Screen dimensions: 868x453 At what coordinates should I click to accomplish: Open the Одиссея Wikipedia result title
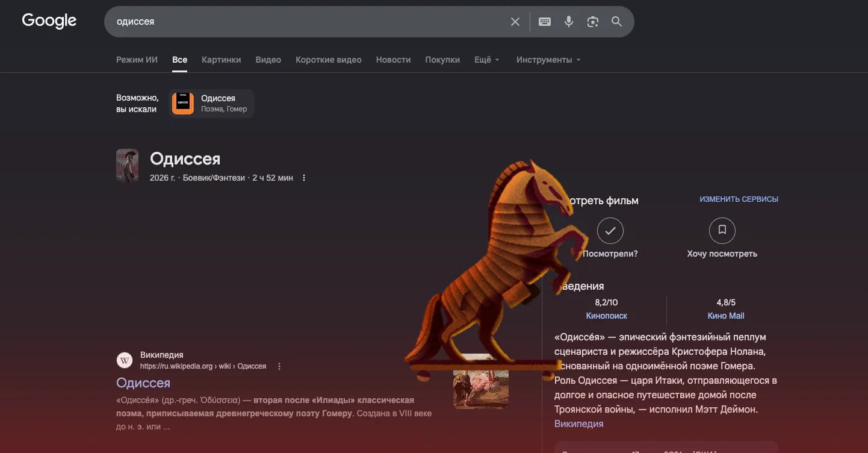point(143,383)
